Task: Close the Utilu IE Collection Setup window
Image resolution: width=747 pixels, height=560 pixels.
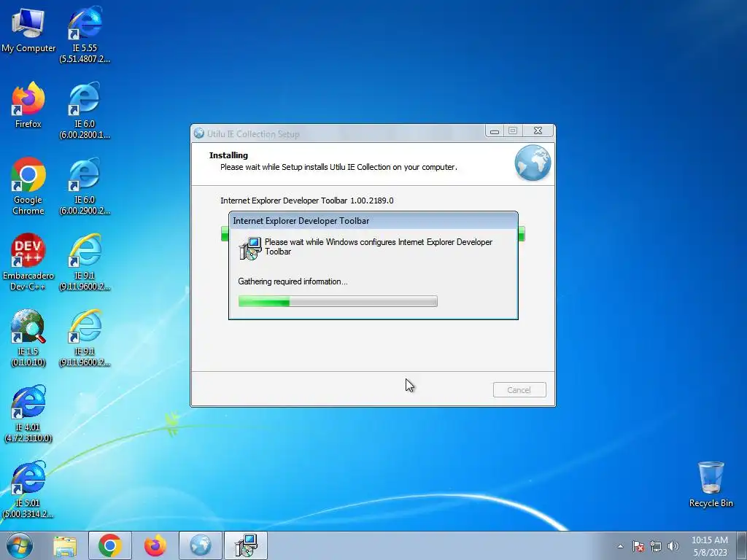Action: 538,131
